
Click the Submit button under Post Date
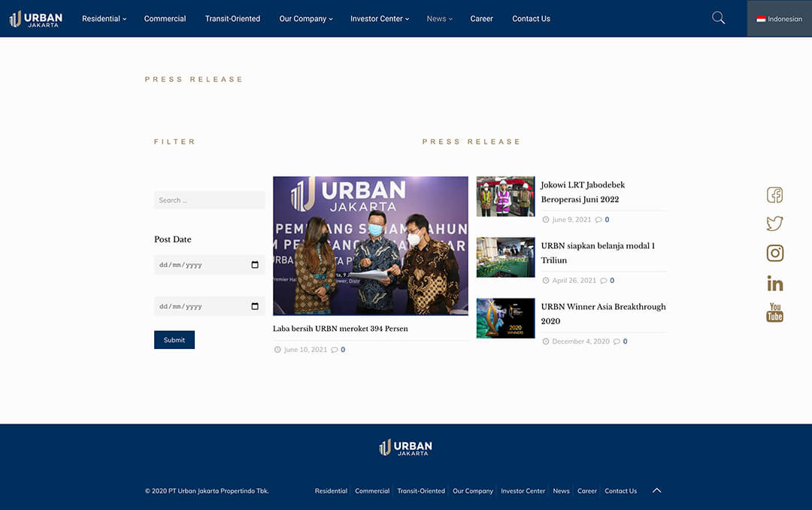coord(174,339)
